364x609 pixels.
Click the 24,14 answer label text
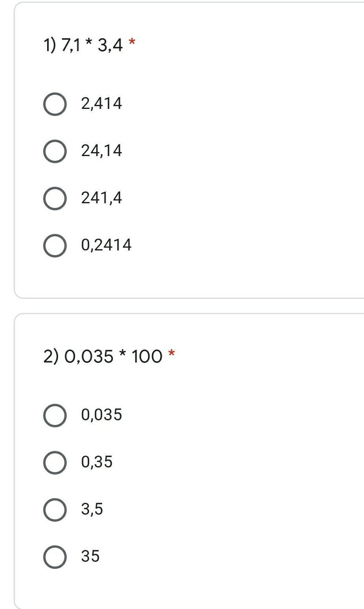(102, 151)
